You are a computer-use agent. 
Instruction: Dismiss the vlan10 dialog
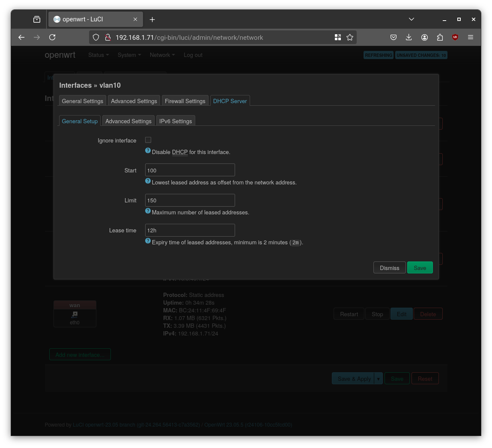pyautogui.click(x=389, y=267)
